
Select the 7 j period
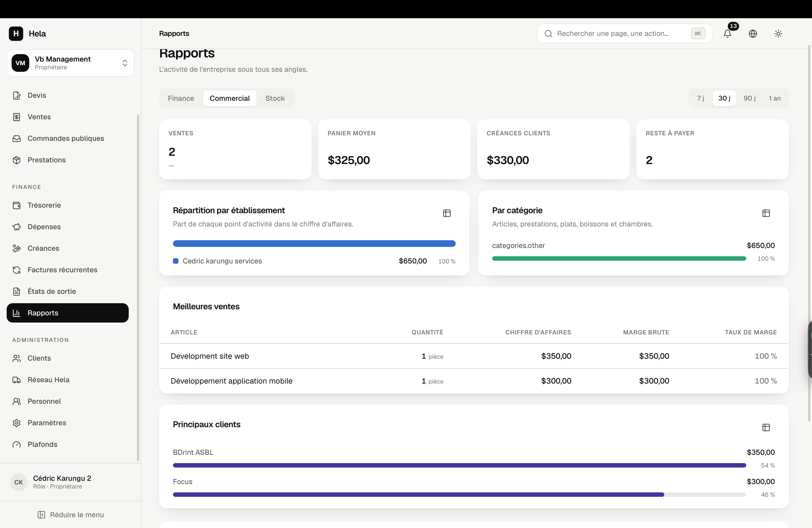(700, 98)
